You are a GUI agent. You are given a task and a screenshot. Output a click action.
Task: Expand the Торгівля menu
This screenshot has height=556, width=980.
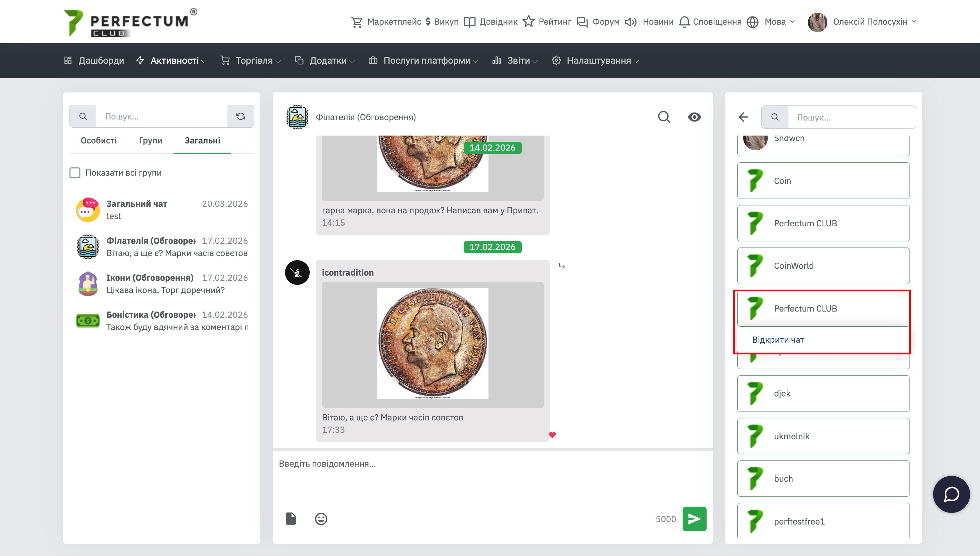(x=254, y=60)
